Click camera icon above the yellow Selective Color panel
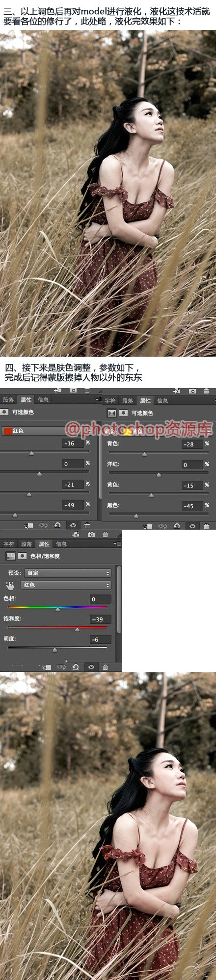The width and height of the screenshot is (216, 980). (x=192, y=391)
